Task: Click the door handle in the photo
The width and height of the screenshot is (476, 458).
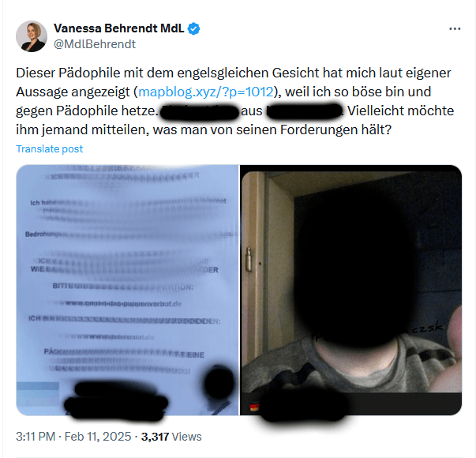Action: [x=249, y=259]
